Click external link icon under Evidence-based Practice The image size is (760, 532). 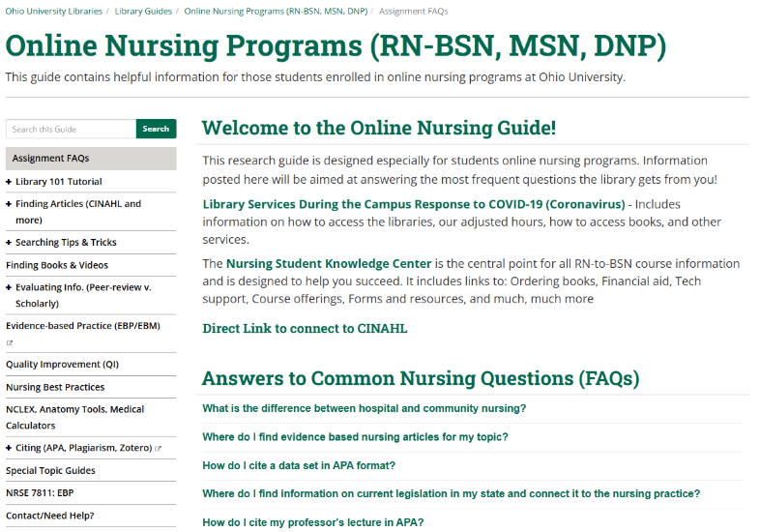pos(10,342)
